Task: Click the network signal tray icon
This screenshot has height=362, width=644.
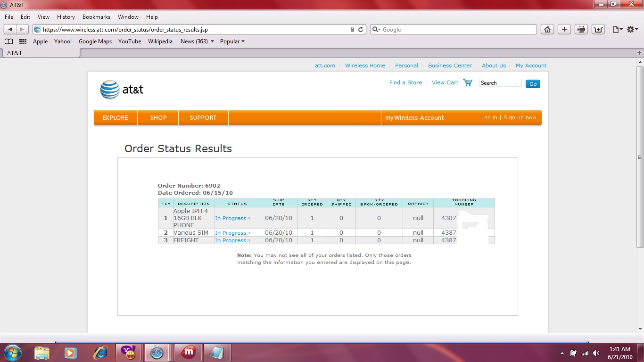Action: (585, 353)
